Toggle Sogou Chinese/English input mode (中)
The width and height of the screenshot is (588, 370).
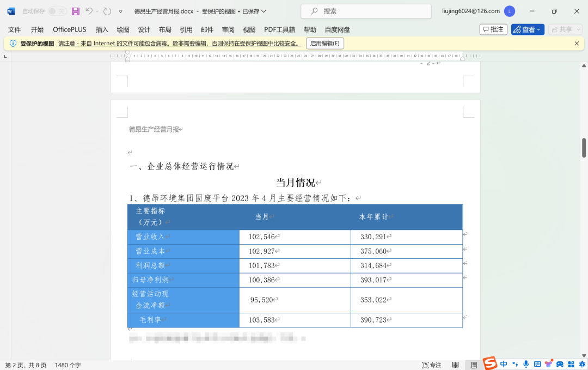504,364
